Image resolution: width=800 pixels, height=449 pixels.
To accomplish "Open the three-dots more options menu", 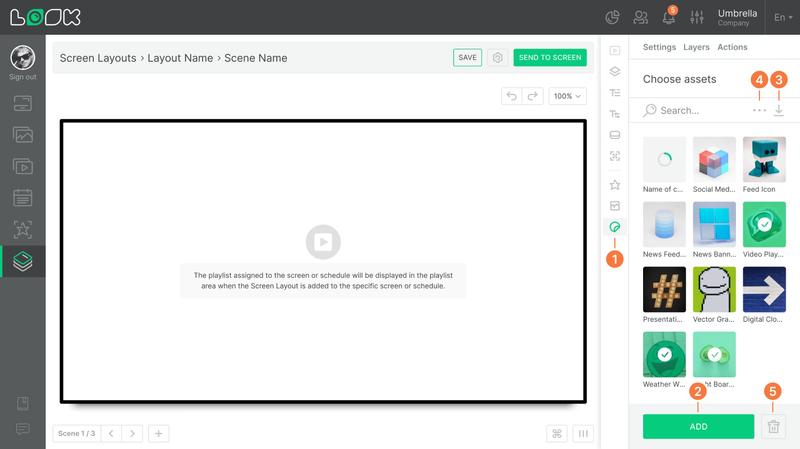I will (759, 110).
